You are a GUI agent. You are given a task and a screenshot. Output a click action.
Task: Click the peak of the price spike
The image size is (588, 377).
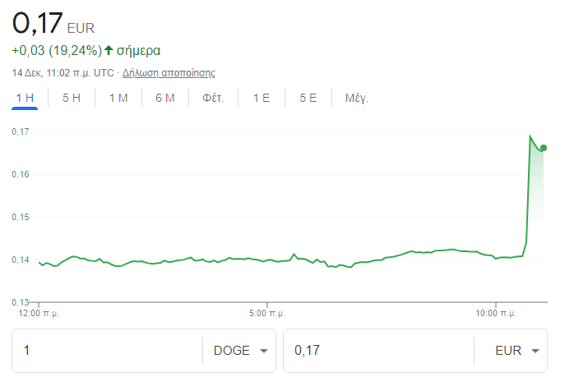point(530,136)
